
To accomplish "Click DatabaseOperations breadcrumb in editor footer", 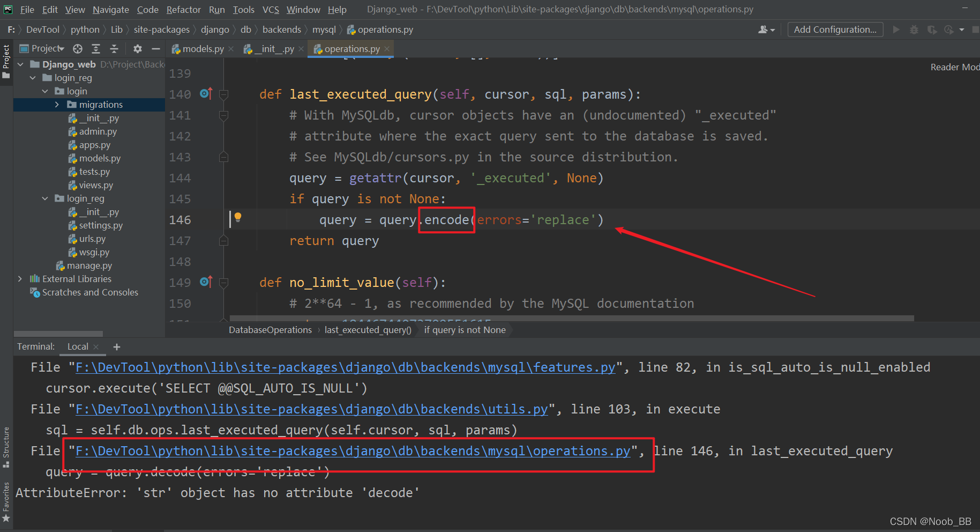I will coord(270,330).
